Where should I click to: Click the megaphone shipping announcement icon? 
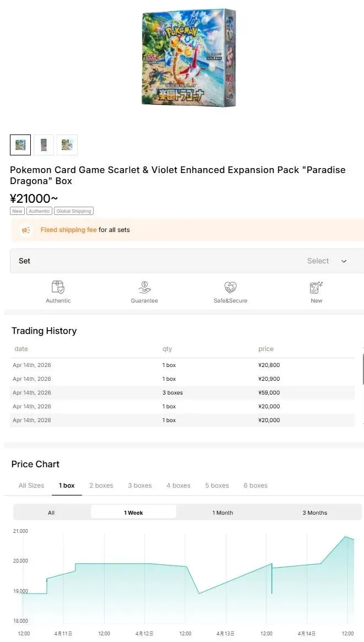(x=26, y=230)
